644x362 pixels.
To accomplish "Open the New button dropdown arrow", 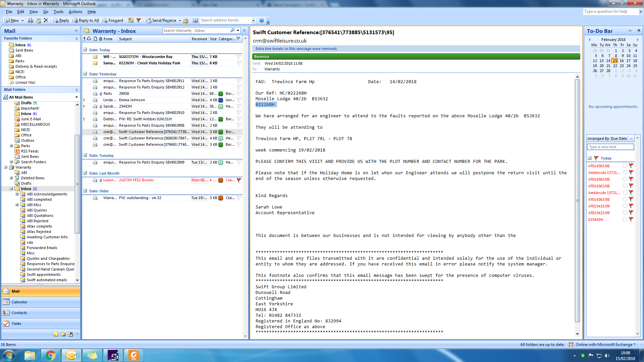I will click(x=22, y=20).
